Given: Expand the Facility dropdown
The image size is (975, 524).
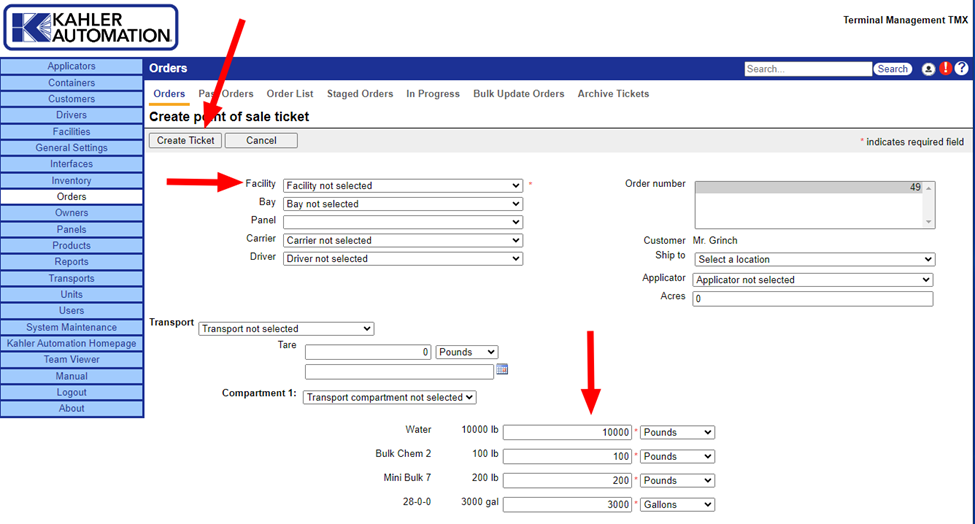Looking at the screenshot, I should click(x=403, y=185).
